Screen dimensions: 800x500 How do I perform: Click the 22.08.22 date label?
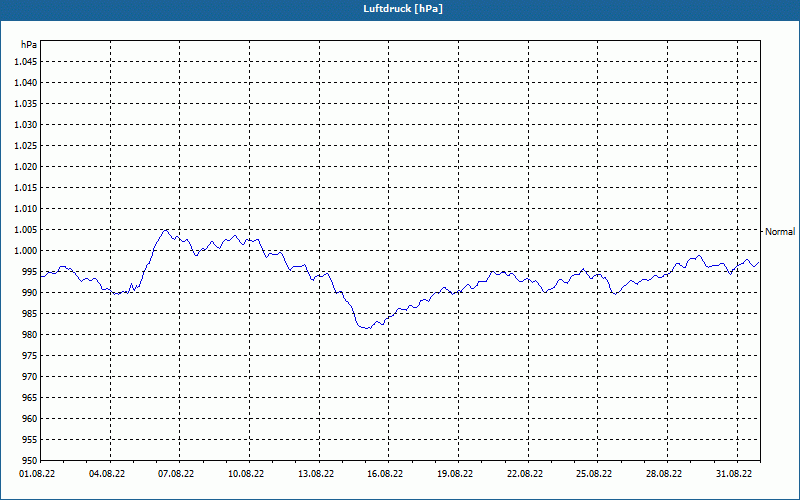[x=525, y=474]
